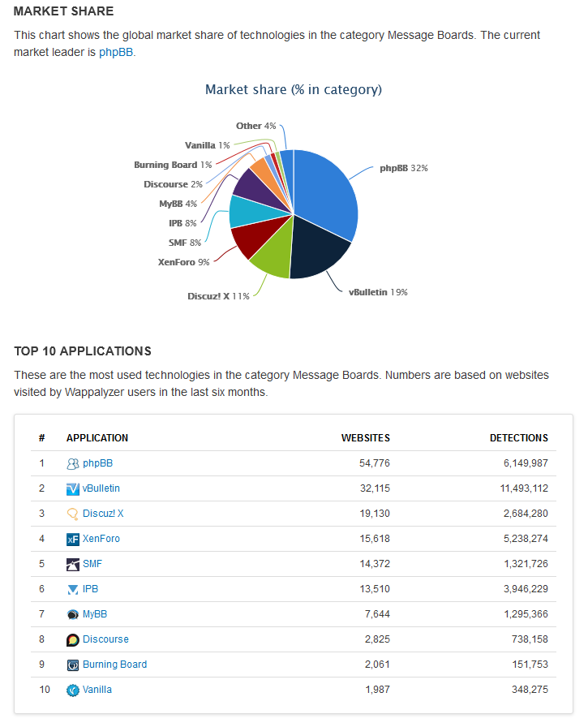Click the MyBB logo icon
Viewport: 588px width, 727px height.
click(73, 614)
